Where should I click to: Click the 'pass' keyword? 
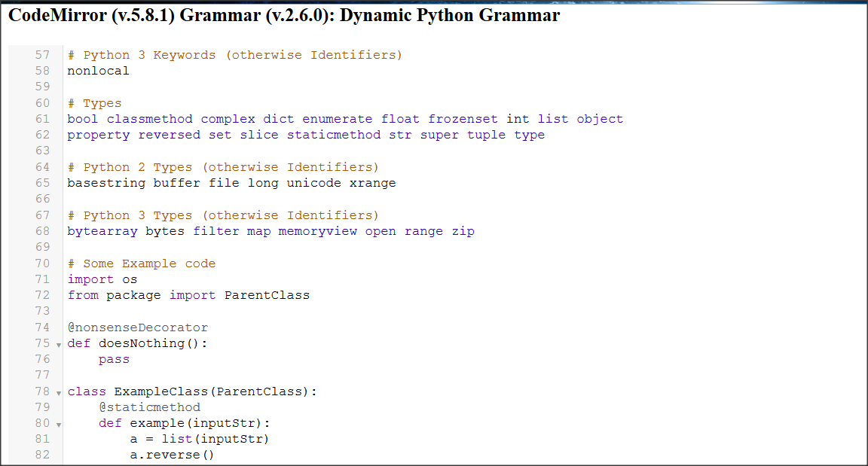point(114,360)
